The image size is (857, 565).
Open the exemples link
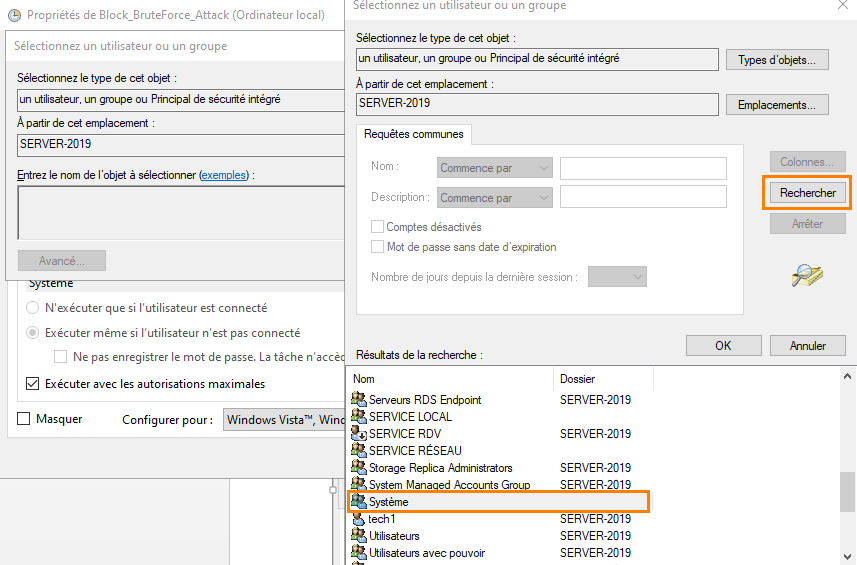[x=225, y=175]
